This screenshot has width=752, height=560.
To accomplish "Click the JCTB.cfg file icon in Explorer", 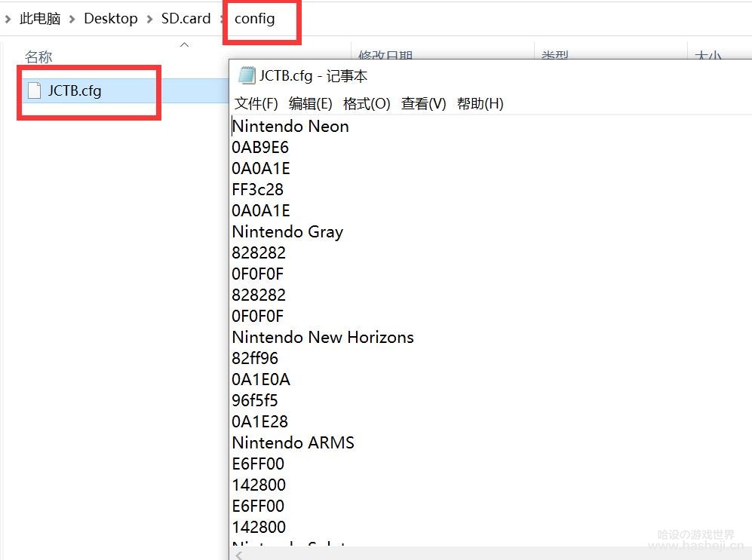I will [x=34, y=90].
